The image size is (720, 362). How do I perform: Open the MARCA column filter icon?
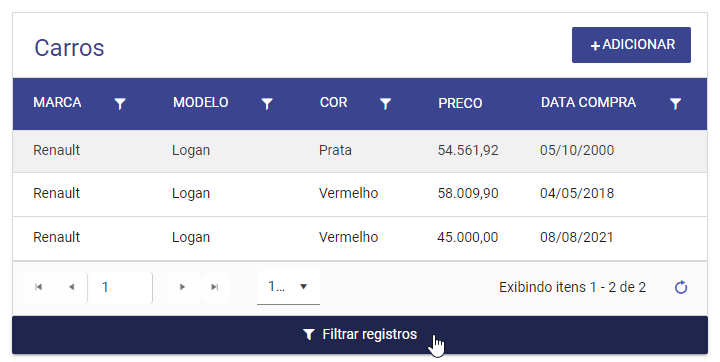point(120,104)
